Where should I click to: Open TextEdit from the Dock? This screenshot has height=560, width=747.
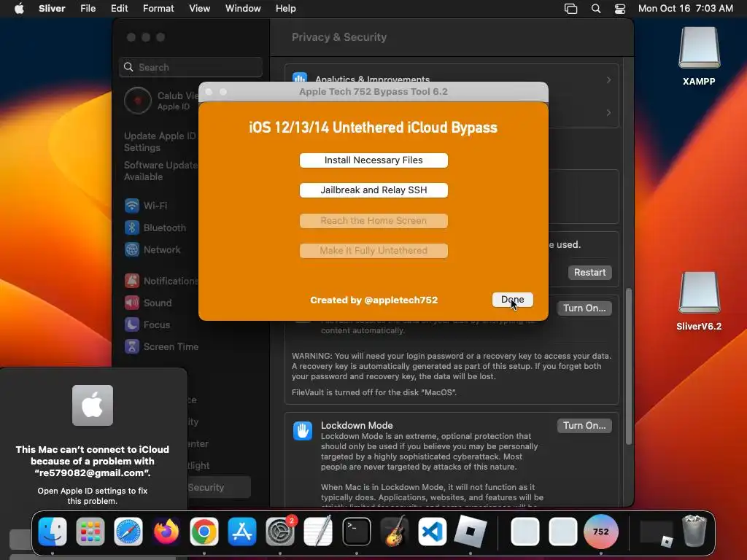318,532
